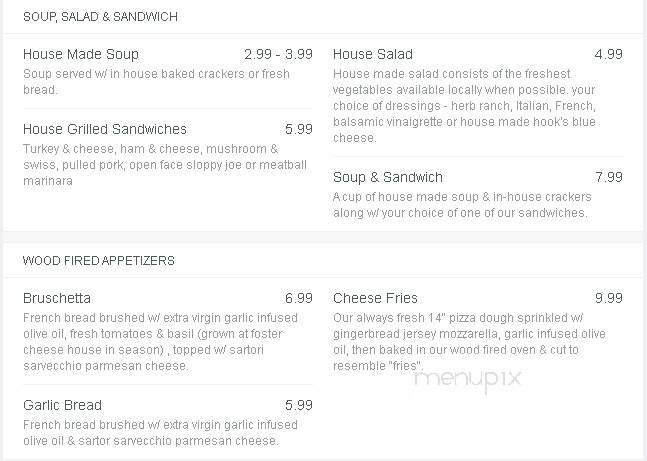Click the grilled sandwiches fillings description
The width and height of the screenshot is (647, 461).
point(165,165)
